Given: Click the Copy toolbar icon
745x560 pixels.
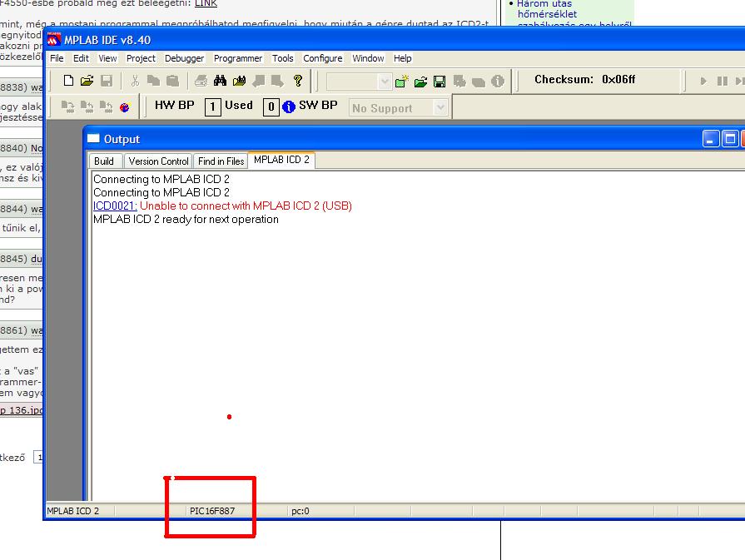Looking at the screenshot, I should (153, 81).
